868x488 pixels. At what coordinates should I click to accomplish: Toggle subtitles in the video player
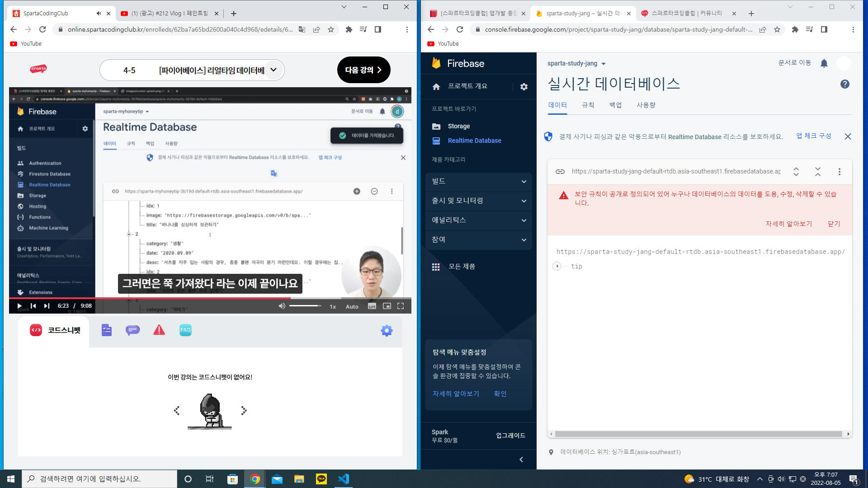tap(372, 306)
